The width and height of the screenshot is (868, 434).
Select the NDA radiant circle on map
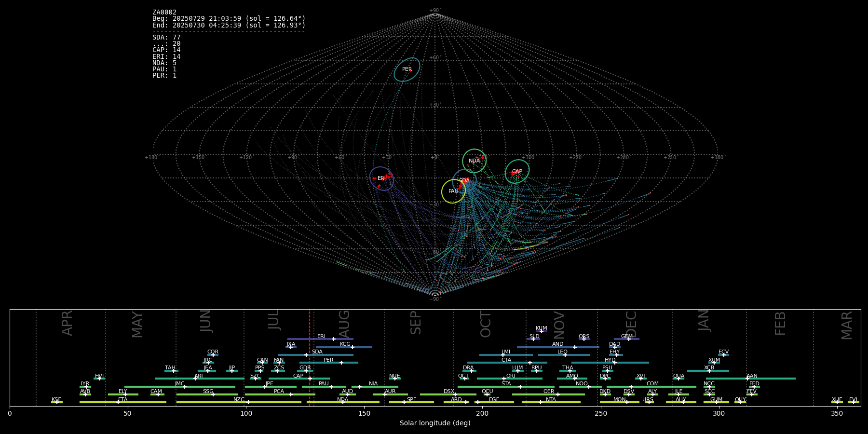click(474, 161)
